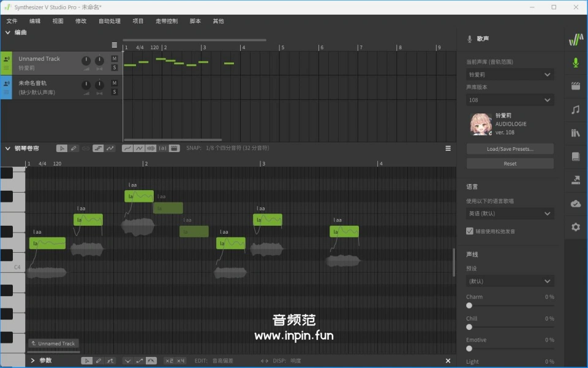Mute the Unnamed Track with M button
Image resolution: width=588 pixels, height=368 pixels.
(115, 59)
